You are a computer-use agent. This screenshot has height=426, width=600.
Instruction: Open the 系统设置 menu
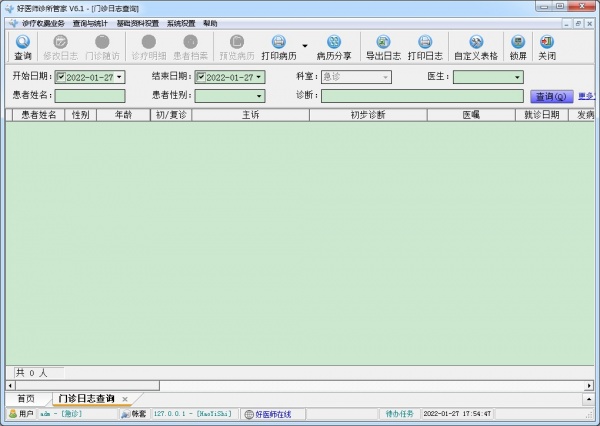pyautogui.click(x=181, y=22)
